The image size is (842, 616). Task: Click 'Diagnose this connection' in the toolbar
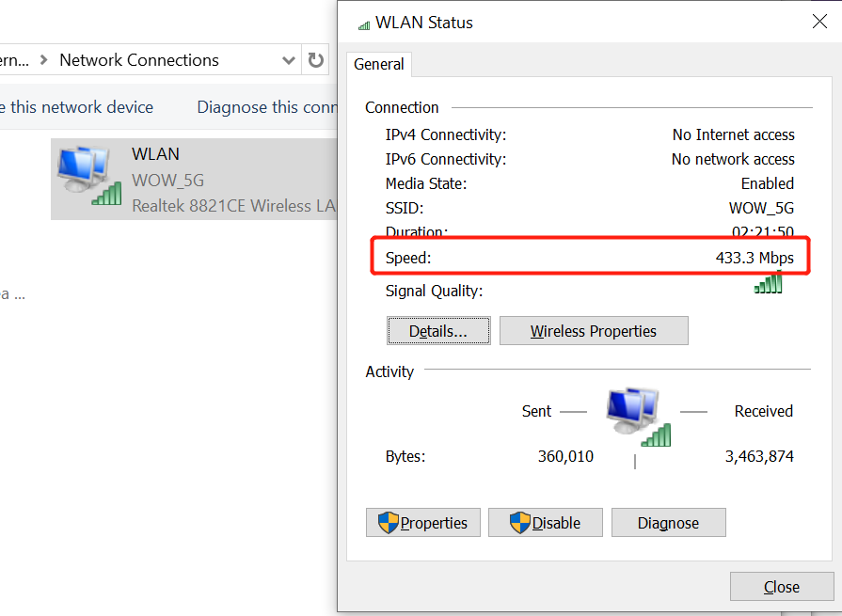[x=266, y=107]
